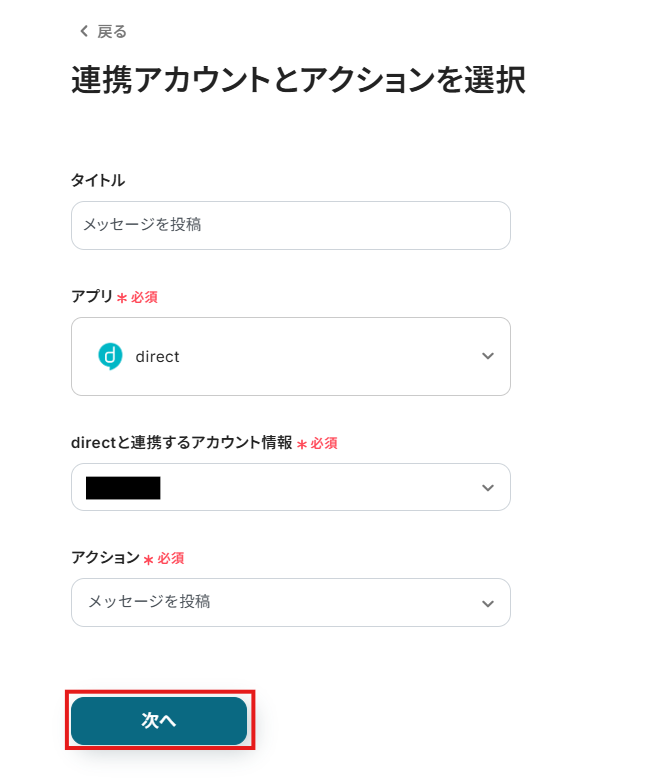Screen dimensions: 664x779
Task: Click the direct app logo icon
Action: click(x=110, y=356)
